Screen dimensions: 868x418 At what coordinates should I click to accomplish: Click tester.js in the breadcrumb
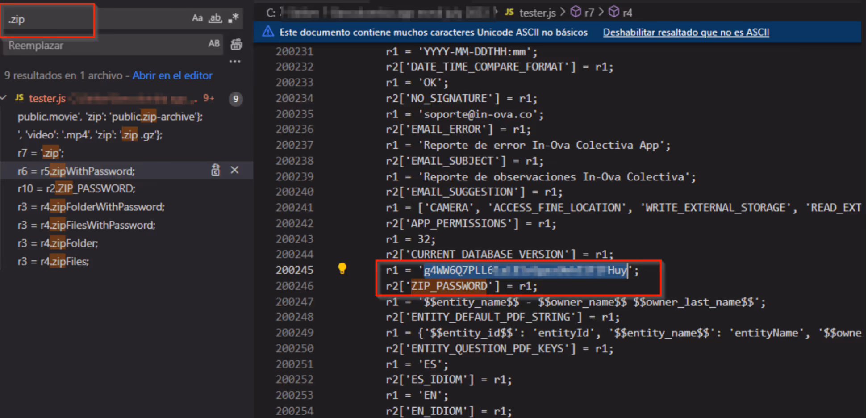538,13
